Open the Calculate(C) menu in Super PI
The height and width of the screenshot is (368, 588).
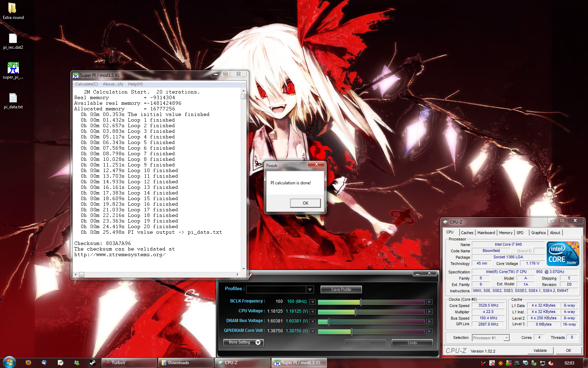pyautogui.click(x=86, y=84)
